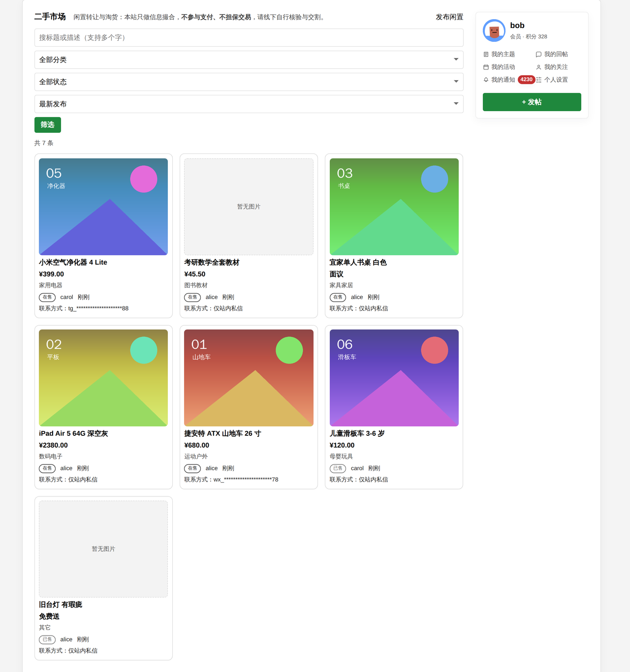Image resolution: width=630 pixels, height=672 pixels.
Task: Open the 旧台灯 有瑕疵 listing title
Action: coord(61,605)
